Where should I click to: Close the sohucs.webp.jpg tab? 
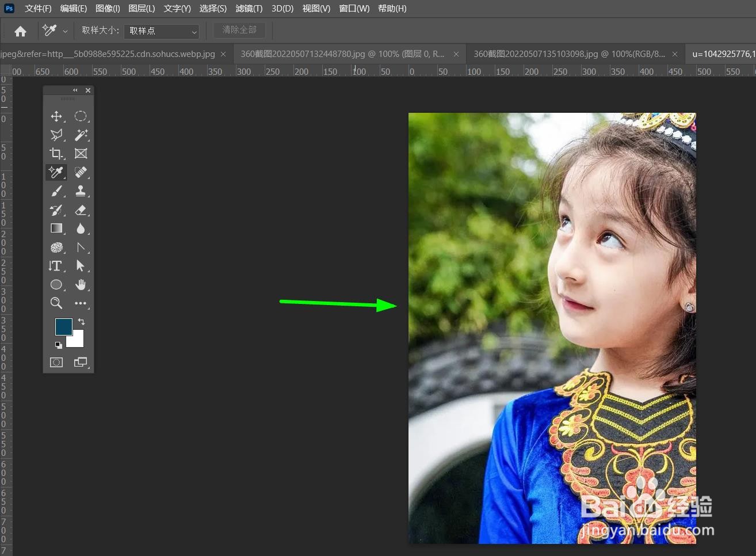[223, 54]
